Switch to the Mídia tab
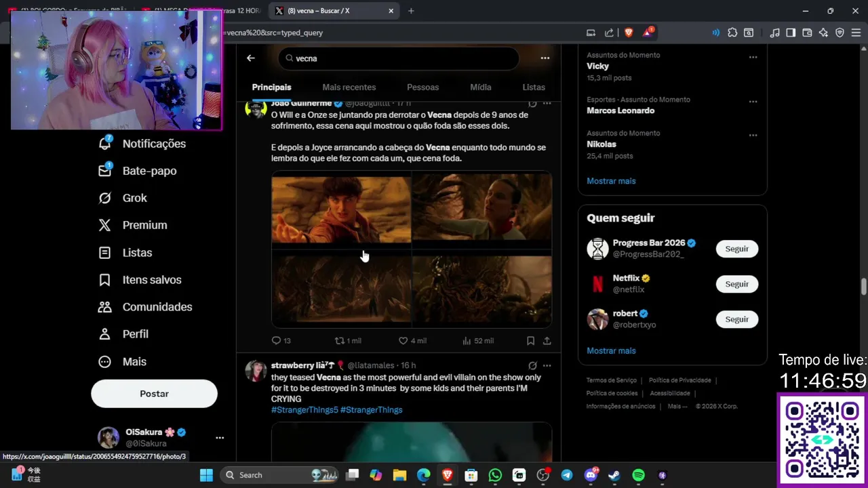 click(481, 87)
